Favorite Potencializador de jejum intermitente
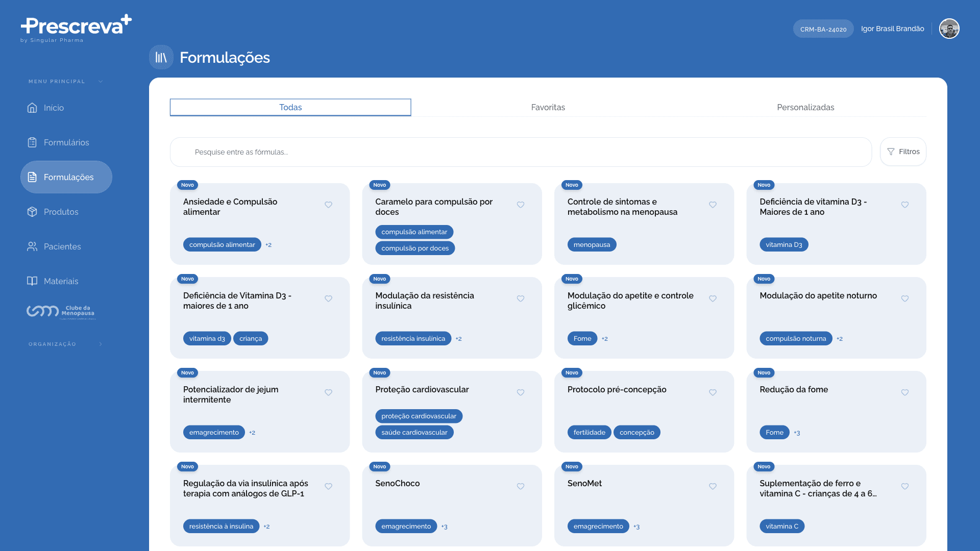The width and height of the screenshot is (980, 551). click(329, 392)
